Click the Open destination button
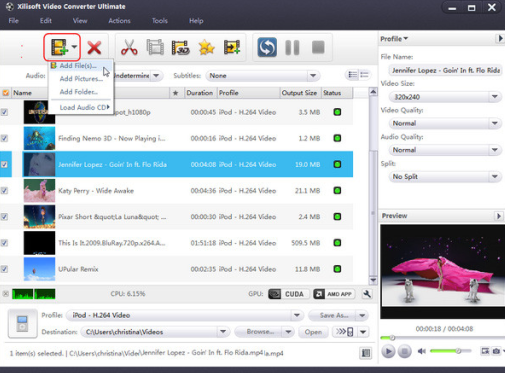The image size is (505, 373). click(x=313, y=332)
